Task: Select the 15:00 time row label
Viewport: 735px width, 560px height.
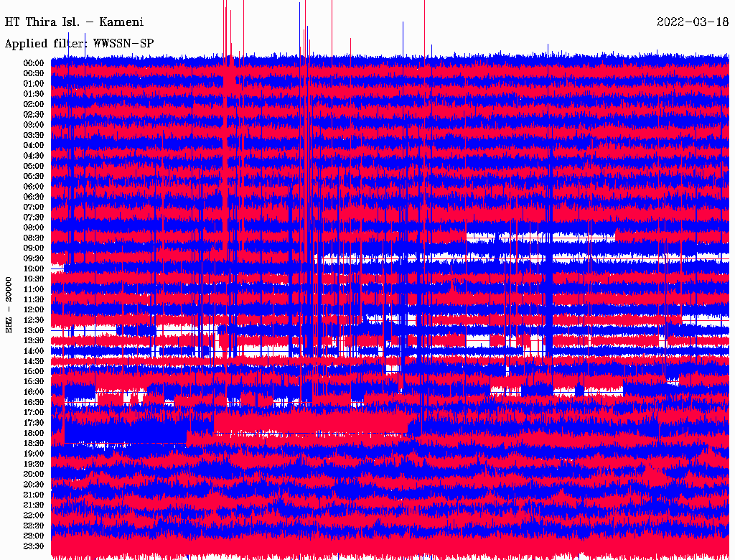Action: (x=34, y=371)
